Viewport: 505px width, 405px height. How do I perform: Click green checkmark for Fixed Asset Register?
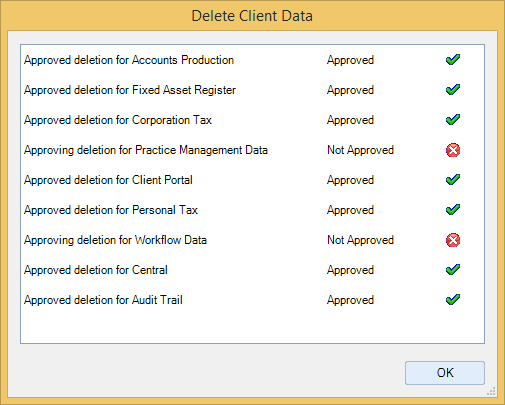(x=453, y=90)
